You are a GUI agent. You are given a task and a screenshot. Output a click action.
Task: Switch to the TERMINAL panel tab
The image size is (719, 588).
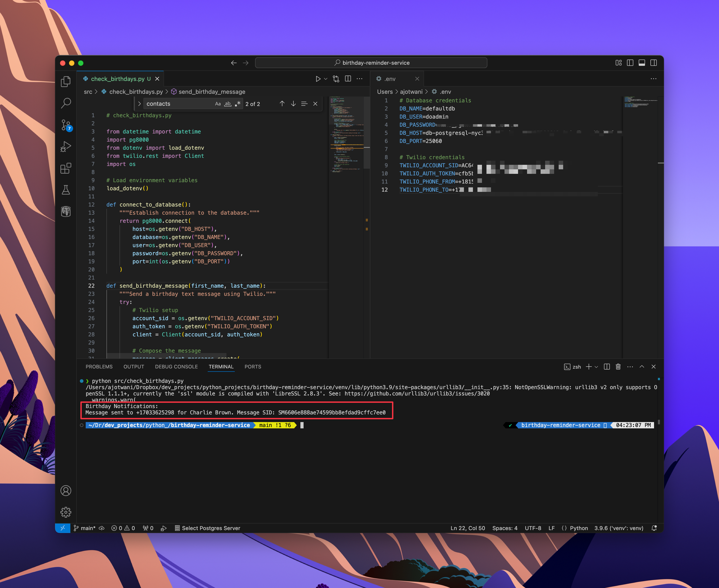click(221, 367)
